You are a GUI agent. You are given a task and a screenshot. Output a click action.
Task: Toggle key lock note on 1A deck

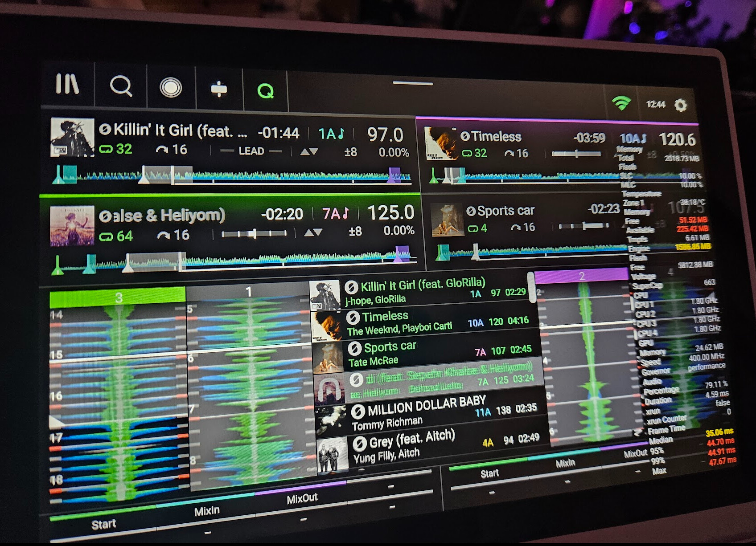point(341,134)
